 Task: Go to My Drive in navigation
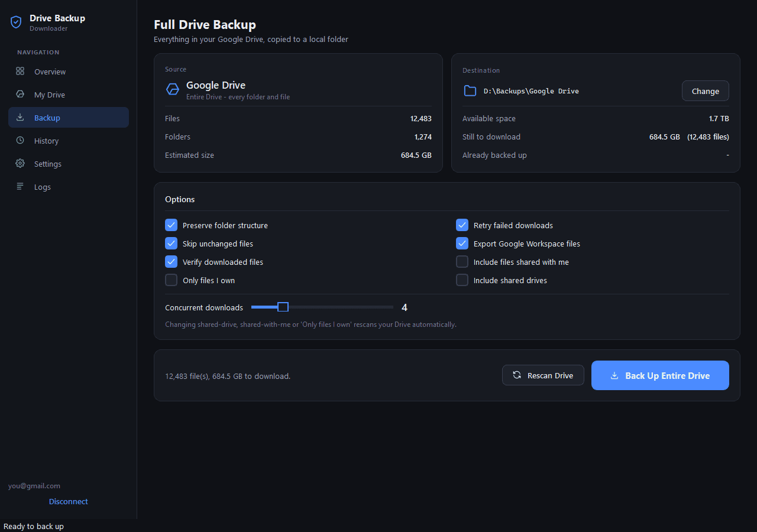(x=69, y=95)
